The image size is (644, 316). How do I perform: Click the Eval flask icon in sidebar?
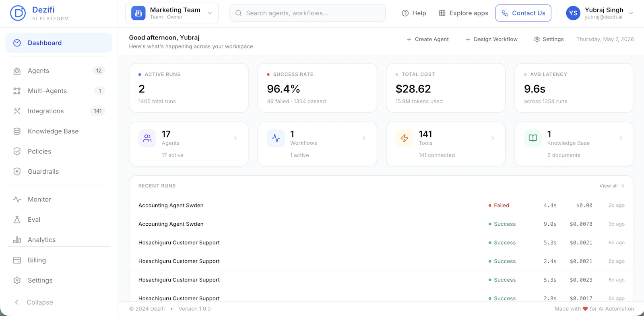(x=17, y=220)
